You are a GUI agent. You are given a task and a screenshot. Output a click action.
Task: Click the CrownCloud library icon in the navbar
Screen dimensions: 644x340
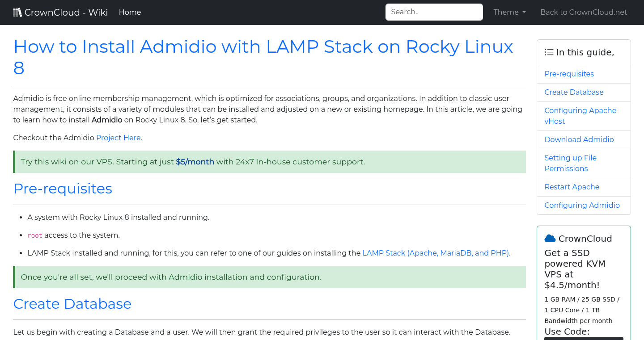pyautogui.click(x=17, y=12)
